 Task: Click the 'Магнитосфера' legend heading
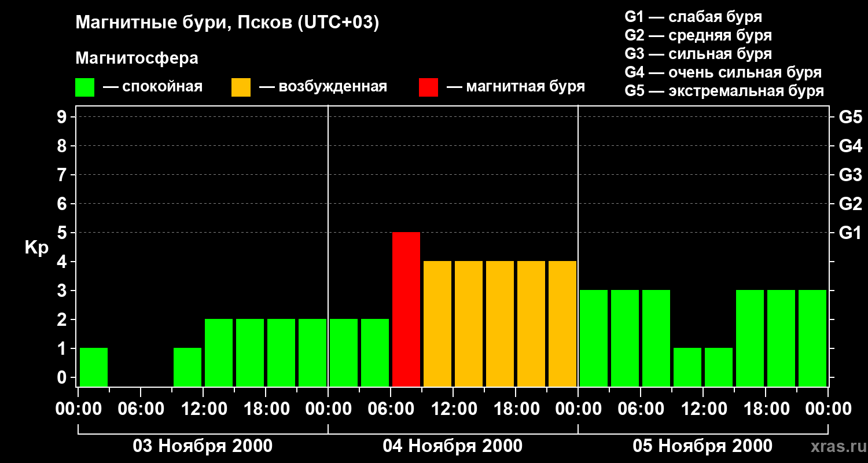(x=137, y=58)
